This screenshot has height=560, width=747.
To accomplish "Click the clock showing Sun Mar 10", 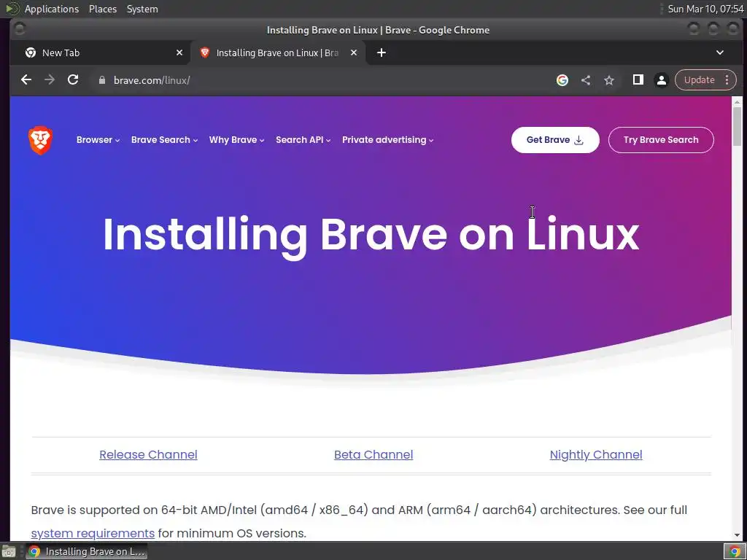I will coord(705,9).
